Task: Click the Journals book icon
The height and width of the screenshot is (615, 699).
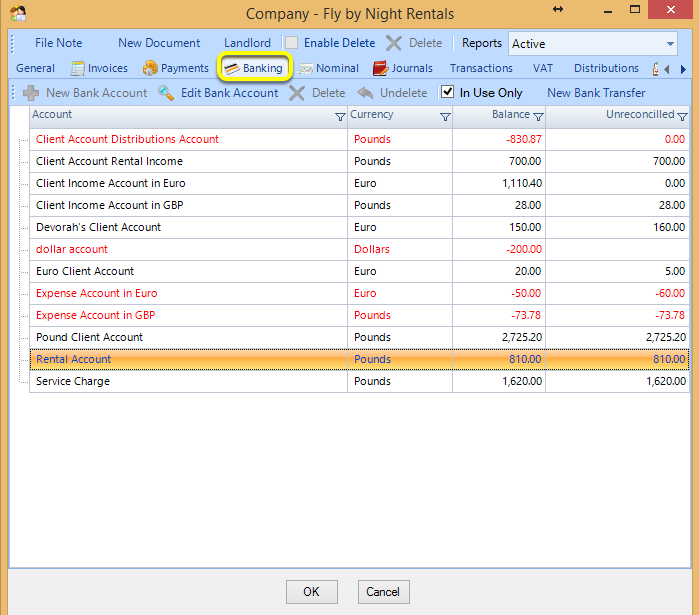Action: pos(380,68)
